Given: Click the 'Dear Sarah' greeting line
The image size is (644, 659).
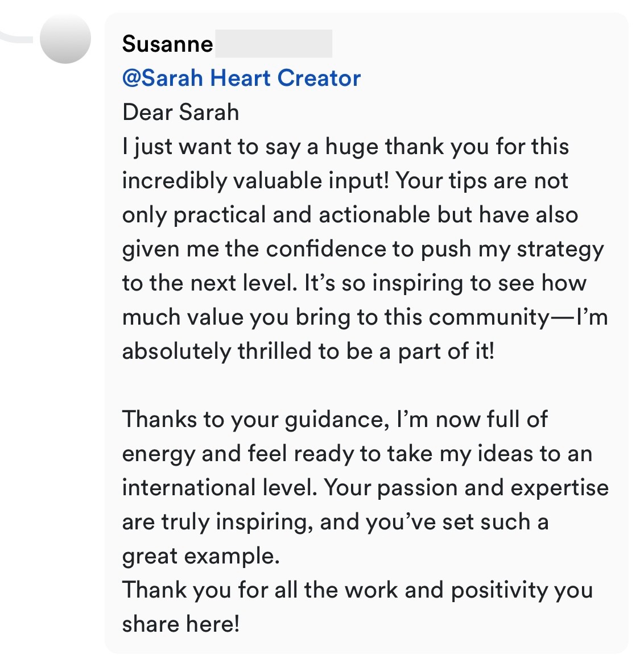Looking at the screenshot, I should click(181, 112).
